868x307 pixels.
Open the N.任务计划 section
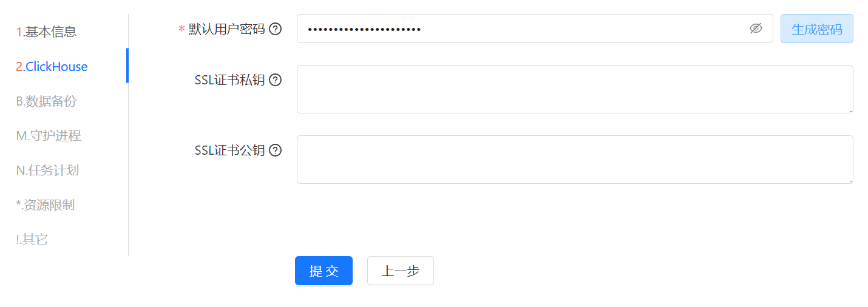47,170
